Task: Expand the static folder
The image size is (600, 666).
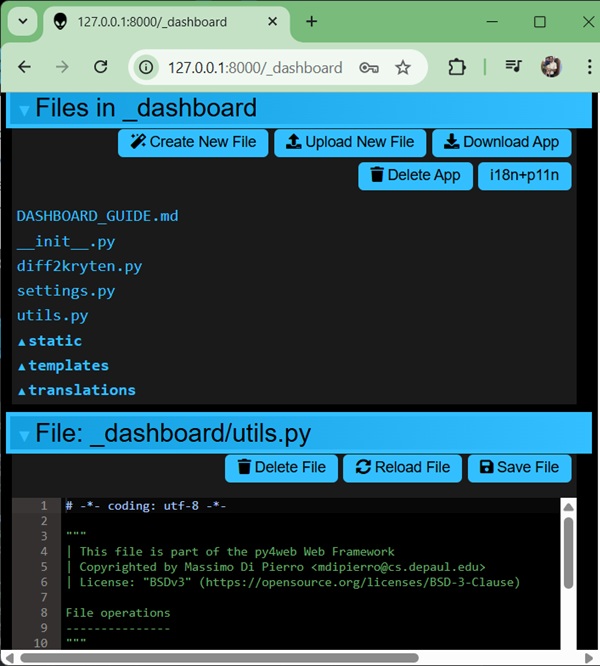Action: pyautogui.click(x=50, y=341)
